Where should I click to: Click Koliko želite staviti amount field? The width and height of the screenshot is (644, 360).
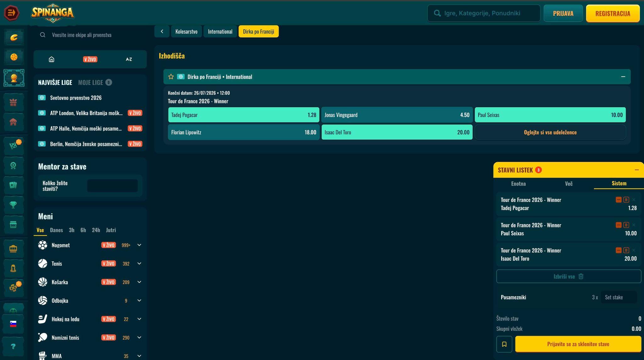tap(112, 186)
